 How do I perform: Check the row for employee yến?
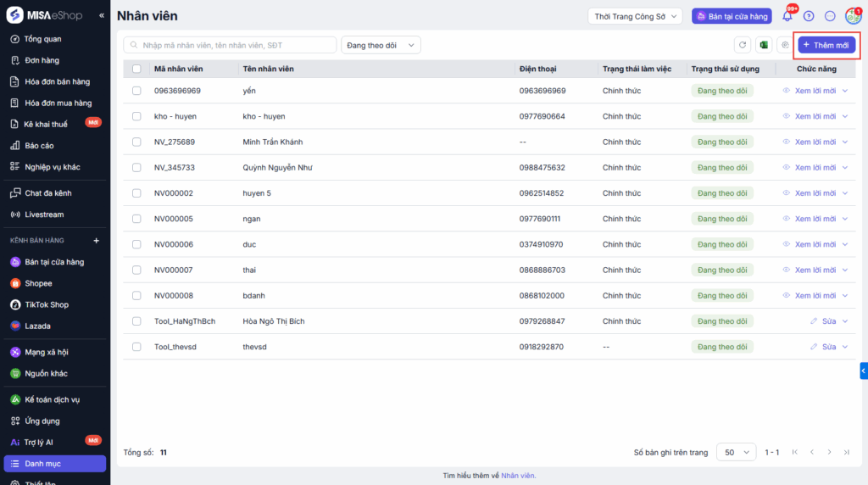(136, 91)
